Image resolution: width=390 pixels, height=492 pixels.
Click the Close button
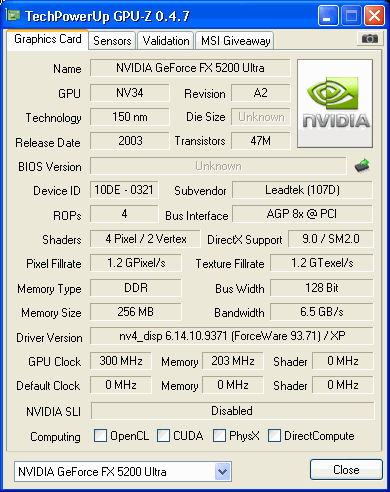pyautogui.click(x=346, y=470)
